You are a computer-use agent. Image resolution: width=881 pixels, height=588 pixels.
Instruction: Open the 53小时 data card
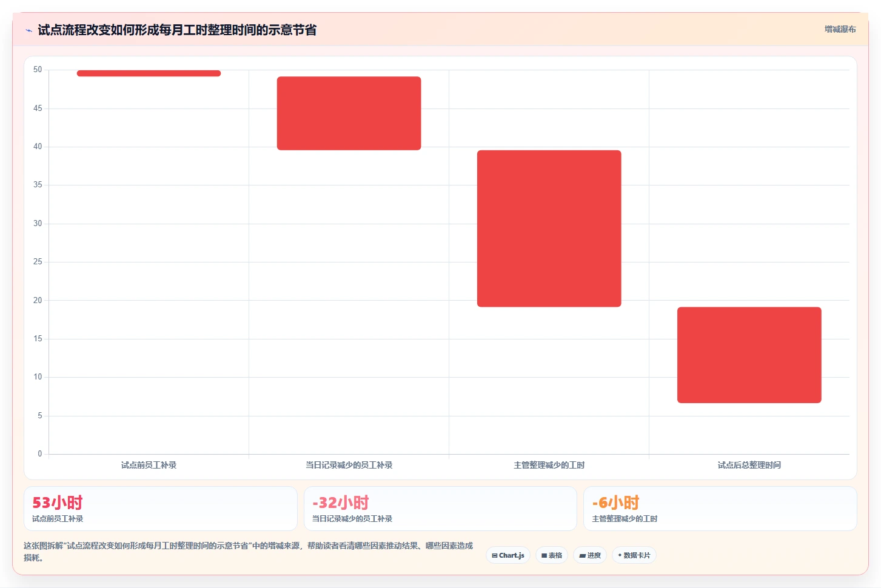[x=161, y=509]
